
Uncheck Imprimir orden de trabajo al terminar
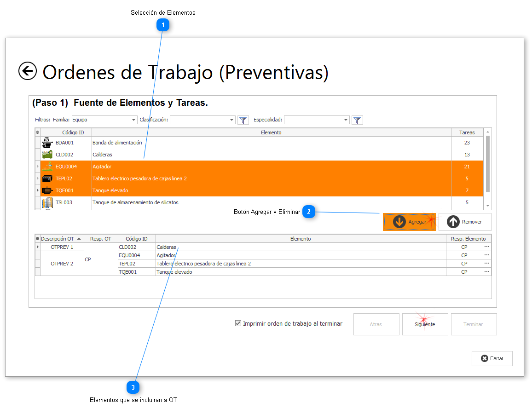tap(238, 323)
